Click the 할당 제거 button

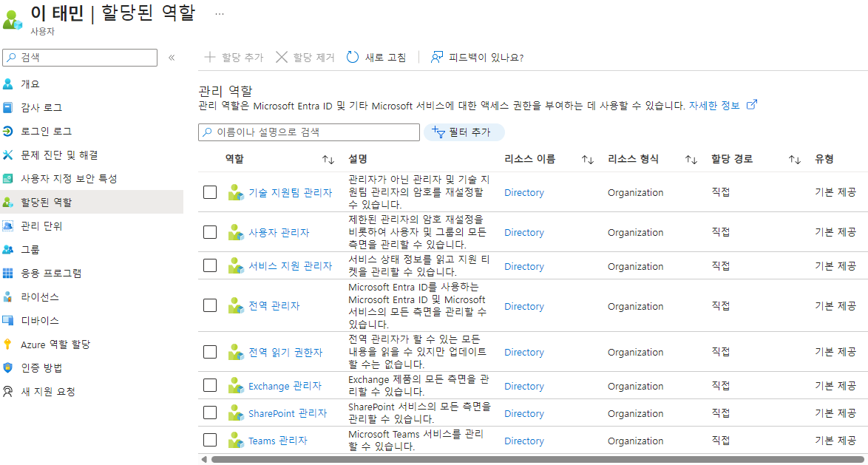tap(305, 57)
